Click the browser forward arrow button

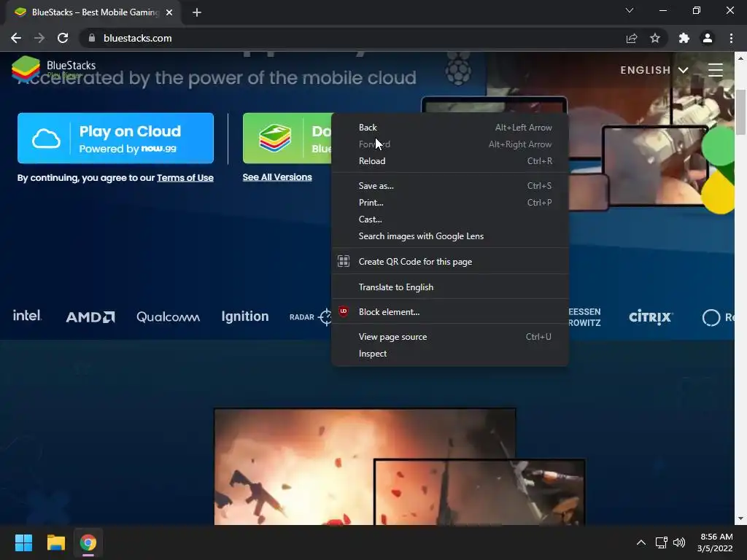(39, 38)
